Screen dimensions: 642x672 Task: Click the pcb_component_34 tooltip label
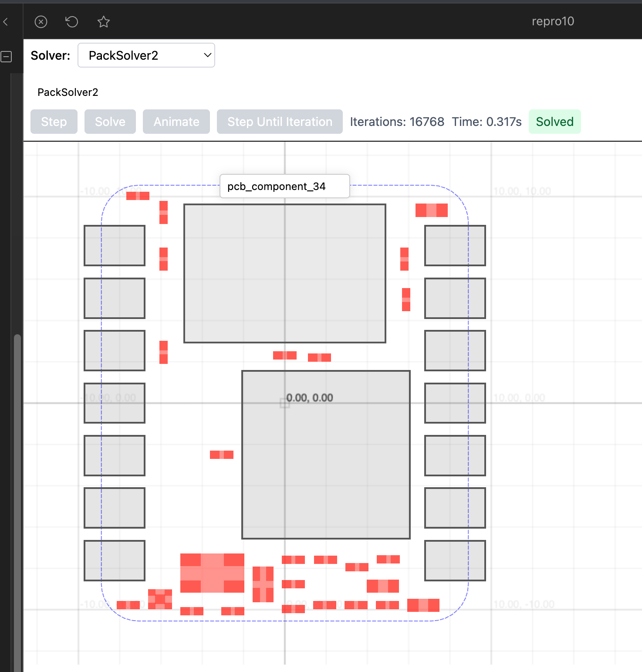coord(285,186)
